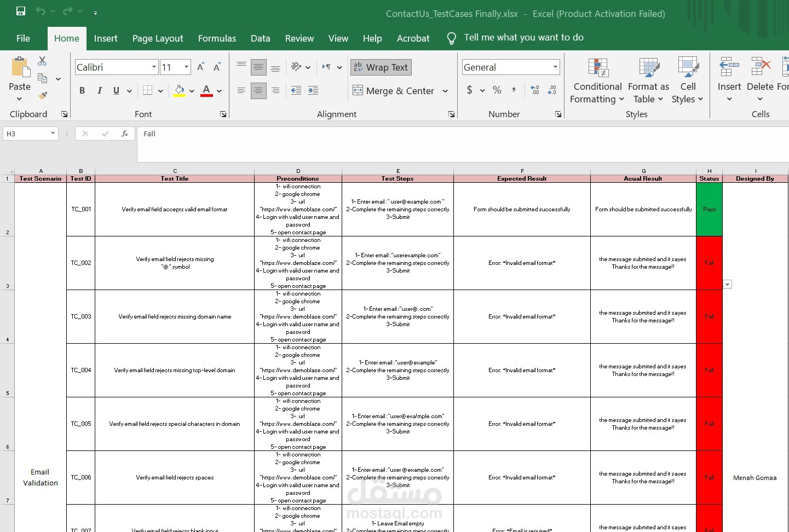The height and width of the screenshot is (532, 789).
Task: Open Conditional Formatting
Action: (597, 80)
